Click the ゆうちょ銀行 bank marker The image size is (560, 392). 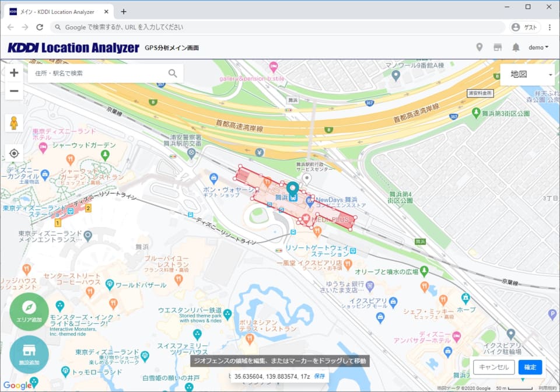click(370, 285)
